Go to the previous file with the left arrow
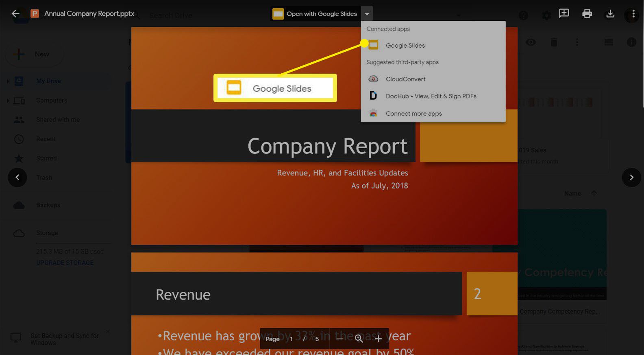The height and width of the screenshot is (355, 644). [x=17, y=177]
